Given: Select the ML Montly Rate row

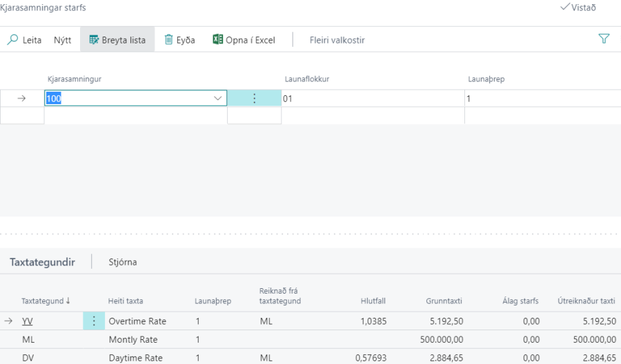Looking at the screenshot, I should click(x=138, y=339).
